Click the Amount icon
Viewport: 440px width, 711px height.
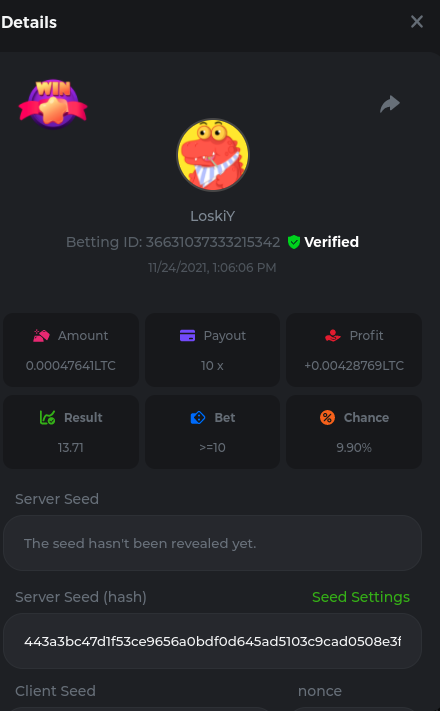tap(41, 336)
